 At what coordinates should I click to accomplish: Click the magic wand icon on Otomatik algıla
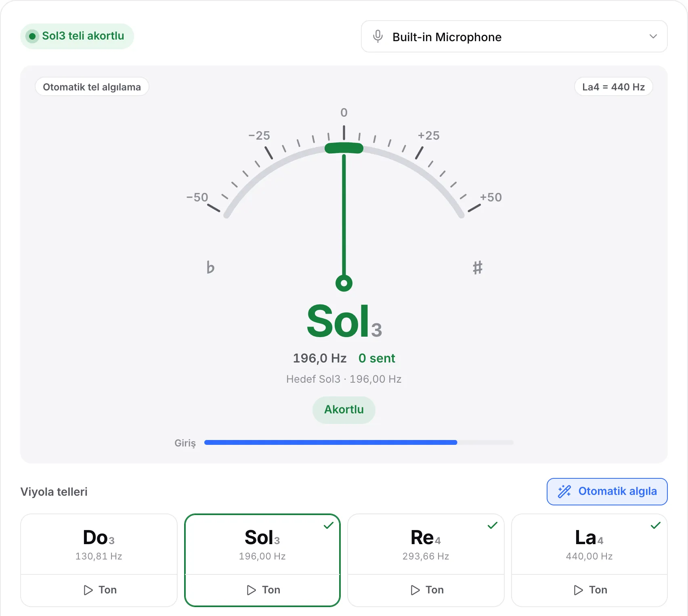[x=564, y=491]
